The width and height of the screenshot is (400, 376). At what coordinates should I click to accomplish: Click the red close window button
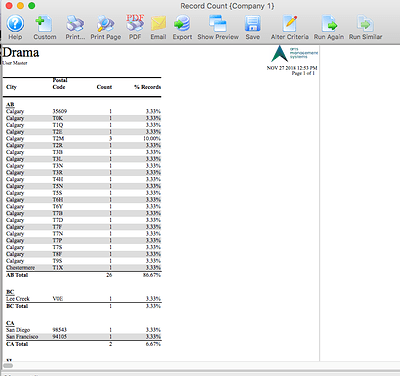pyautogui.click(x=9, y=6)
